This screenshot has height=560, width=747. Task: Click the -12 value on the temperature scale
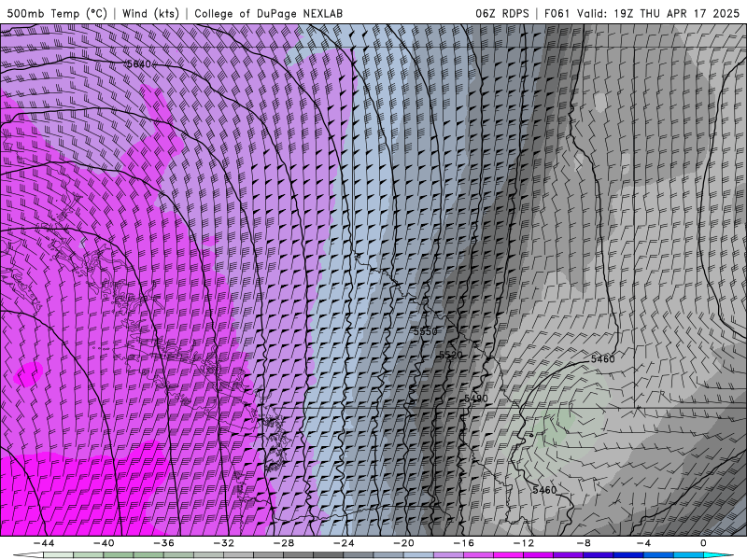tap(524, 543)
